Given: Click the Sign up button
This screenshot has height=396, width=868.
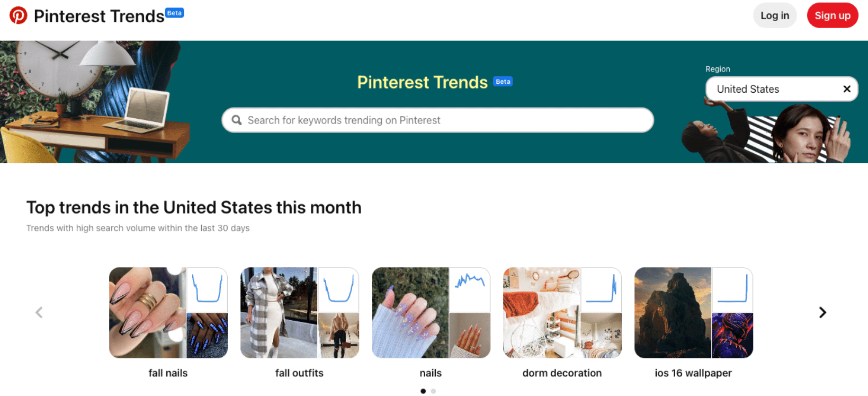Looking at the screenshot, I should coord(832,15).
